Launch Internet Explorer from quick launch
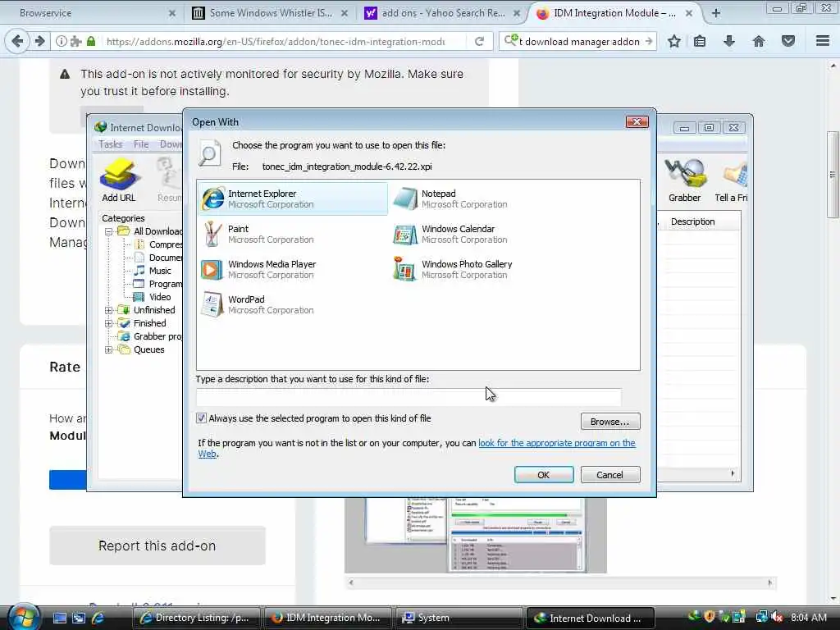The image size is (840, 630). [98, 618]
